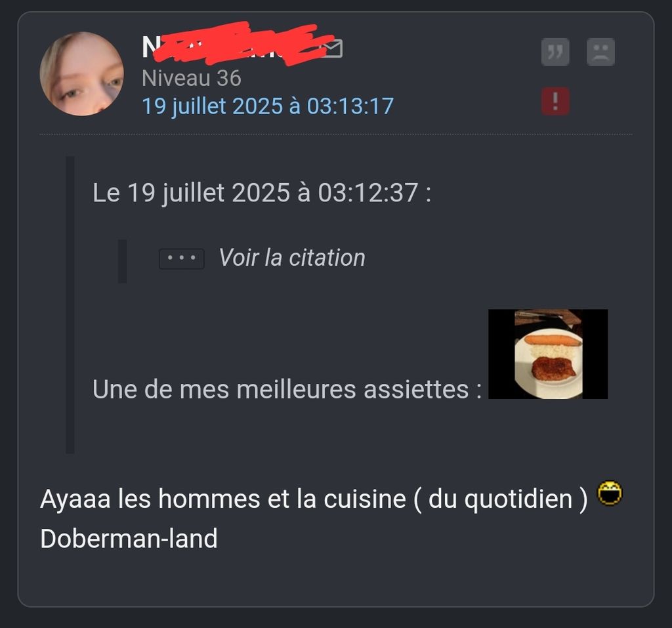Click the reply line "Ayaaa les hommes et la cuisine"

click(x=223, y=499)
